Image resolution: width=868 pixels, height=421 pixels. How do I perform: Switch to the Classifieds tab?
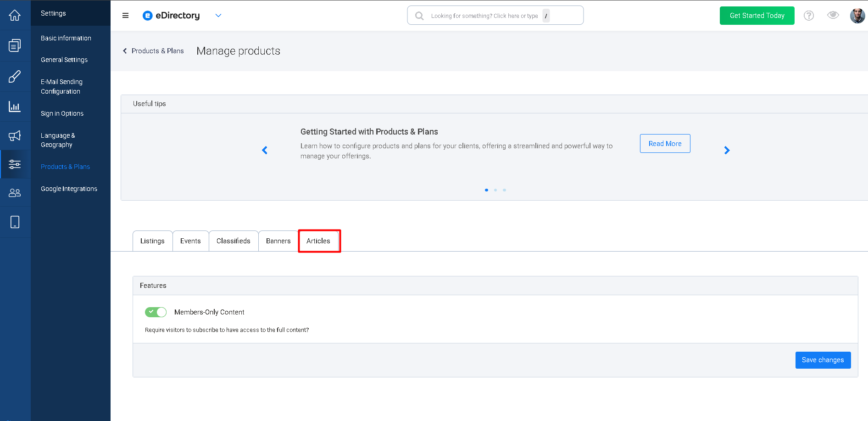234,241
